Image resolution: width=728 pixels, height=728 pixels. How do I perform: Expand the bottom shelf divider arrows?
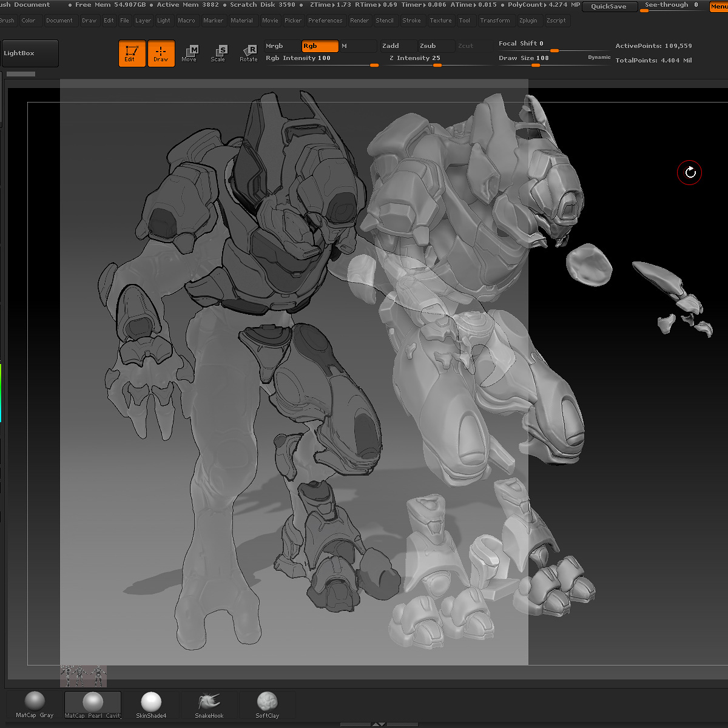[378, 724]
